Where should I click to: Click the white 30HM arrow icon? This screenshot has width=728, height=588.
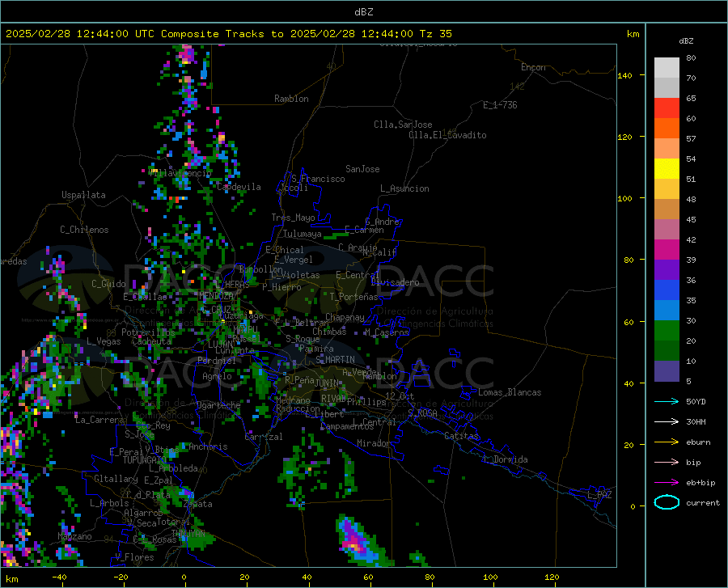coord(667,422)
